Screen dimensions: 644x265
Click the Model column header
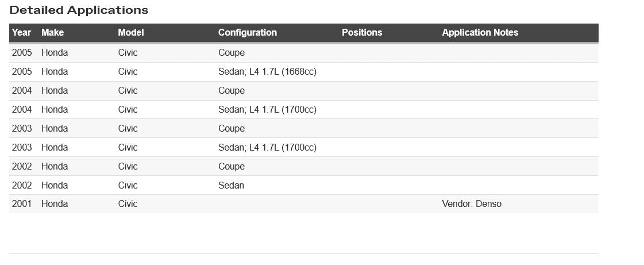click(130, 33)
